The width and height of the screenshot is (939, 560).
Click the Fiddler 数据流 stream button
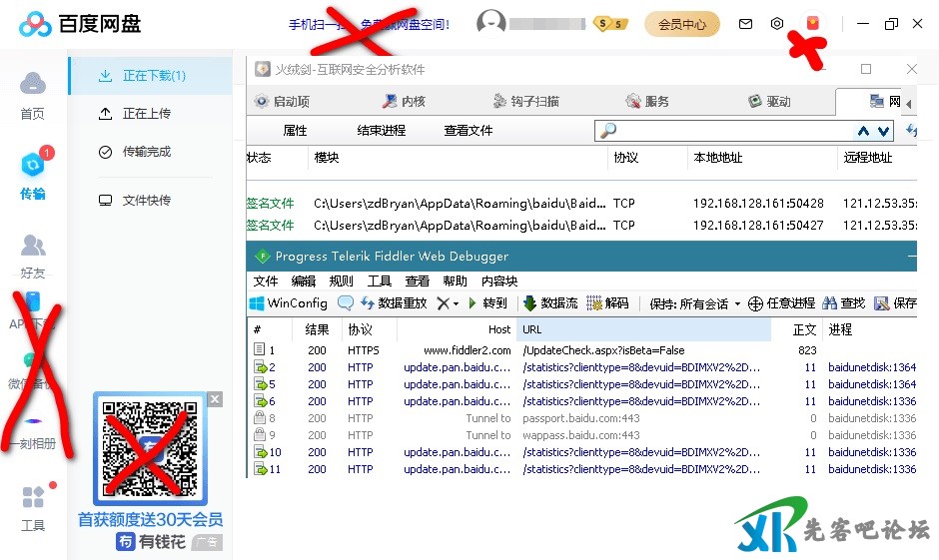[x=550, y=303]
